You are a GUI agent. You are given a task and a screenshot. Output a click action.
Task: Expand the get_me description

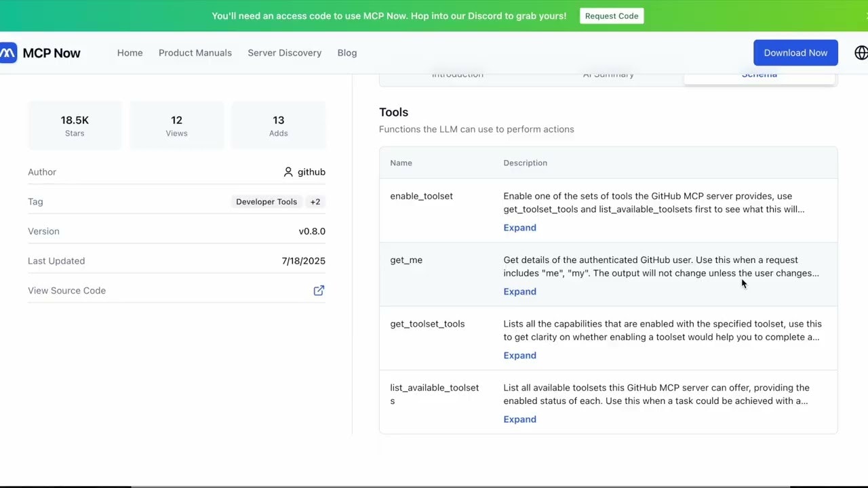(x=519, y=291)
